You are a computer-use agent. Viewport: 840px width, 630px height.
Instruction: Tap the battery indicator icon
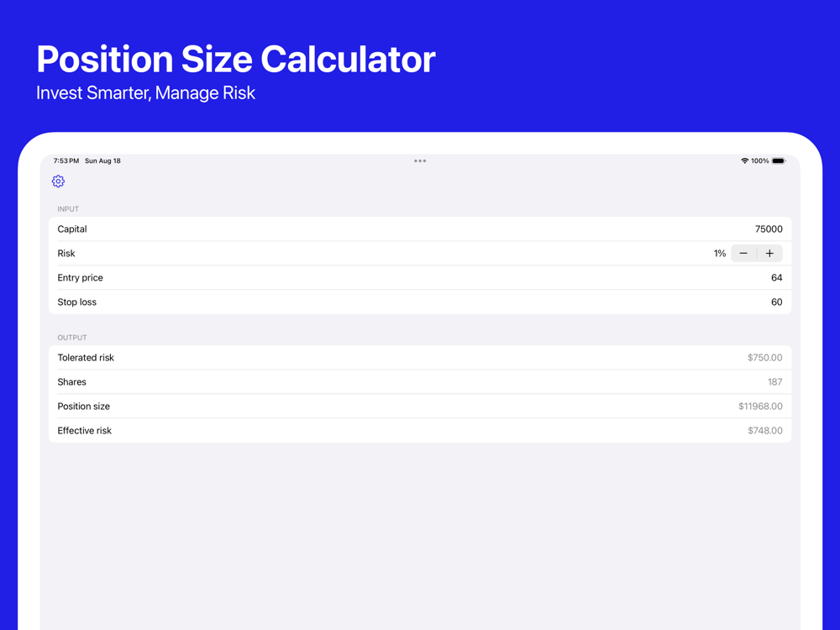(x=779, y=160)
